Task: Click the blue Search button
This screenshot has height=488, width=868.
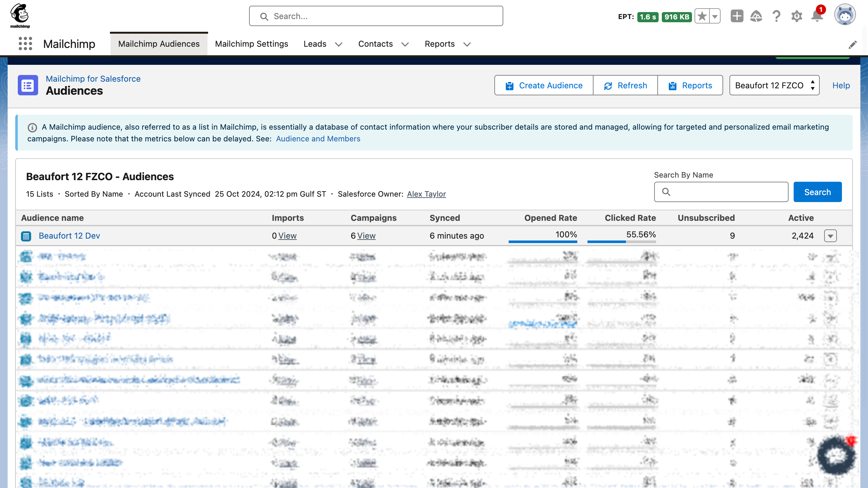Action: [x=817, y=192]
